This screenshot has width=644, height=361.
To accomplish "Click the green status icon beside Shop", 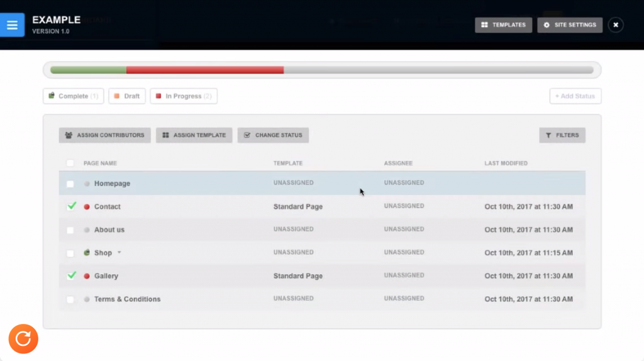I will click(x=87, y=253).
